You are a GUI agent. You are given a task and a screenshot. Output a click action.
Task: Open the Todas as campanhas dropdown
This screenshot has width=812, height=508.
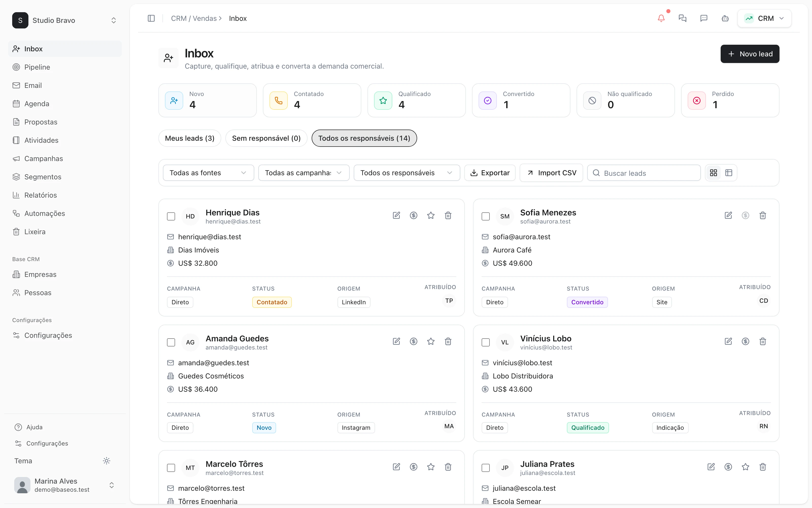tap(304, 173)
